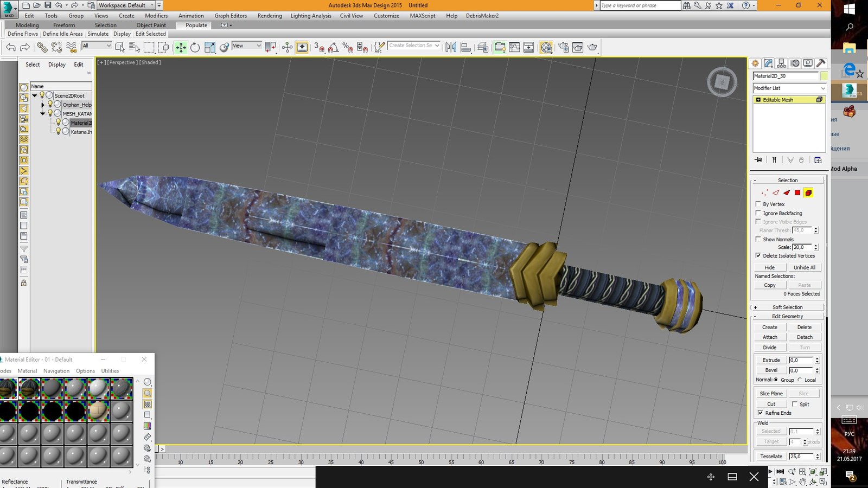868x488 pixels.
Task: Select the beige material sample sphere
Action: pyautogui.click(x=98, y=411)
